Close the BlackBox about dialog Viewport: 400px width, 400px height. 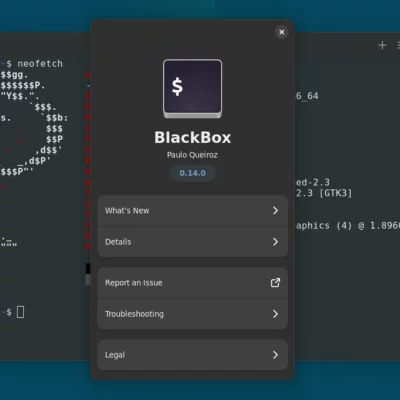point(282,32)
